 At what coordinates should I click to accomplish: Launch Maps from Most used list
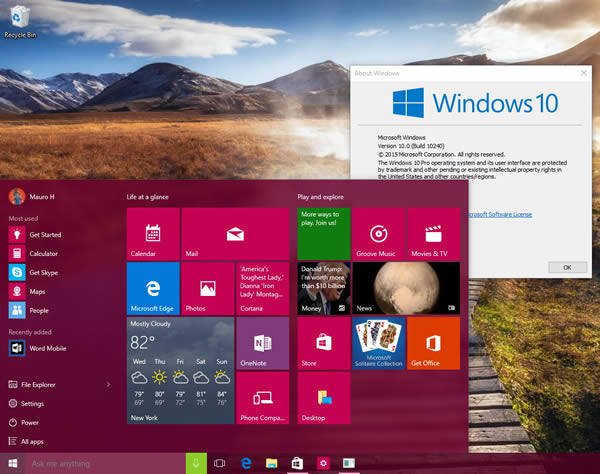click(x=27, y=292)
